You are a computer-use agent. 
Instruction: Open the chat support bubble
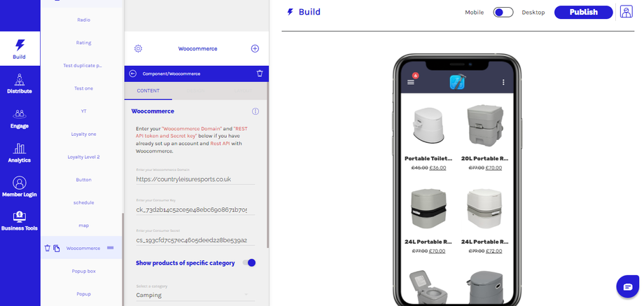628,286
